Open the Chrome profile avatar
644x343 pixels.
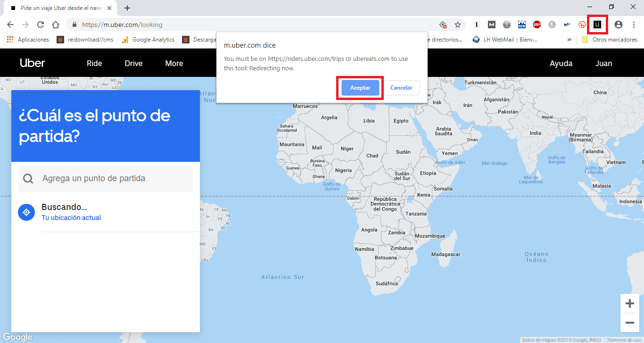coord(619,25)
